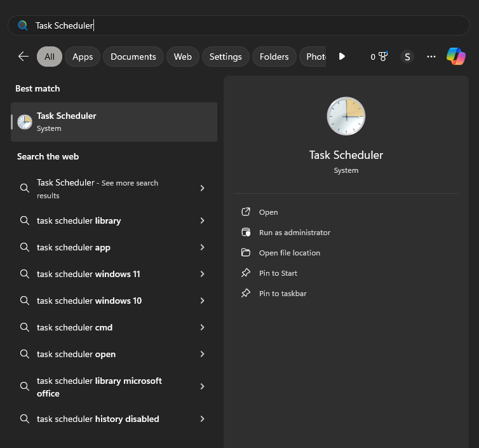
Task: Select 'task scheduler library microsoft office' suggestion
Action: tap(114, 386)
